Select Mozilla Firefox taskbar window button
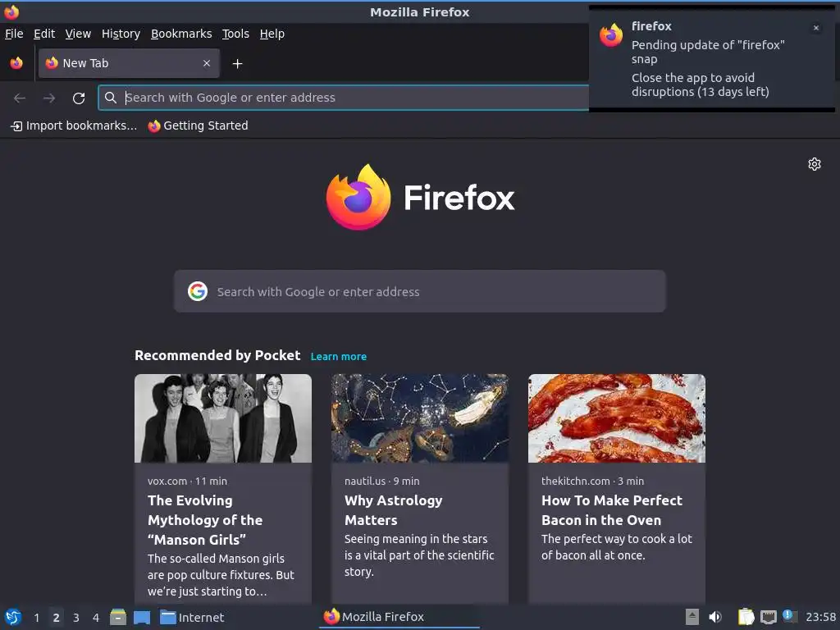 tap(399, 617)
